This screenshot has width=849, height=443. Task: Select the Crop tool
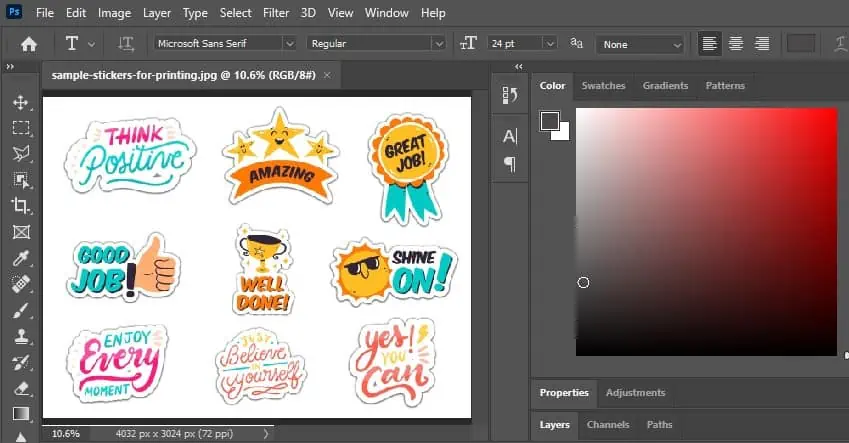coord(20,205)
